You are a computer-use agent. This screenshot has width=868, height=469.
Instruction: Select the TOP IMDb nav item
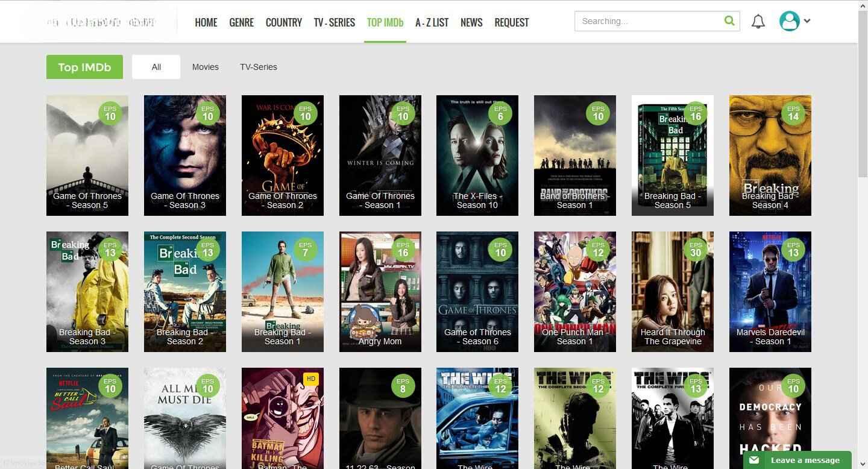coord(385,22)
